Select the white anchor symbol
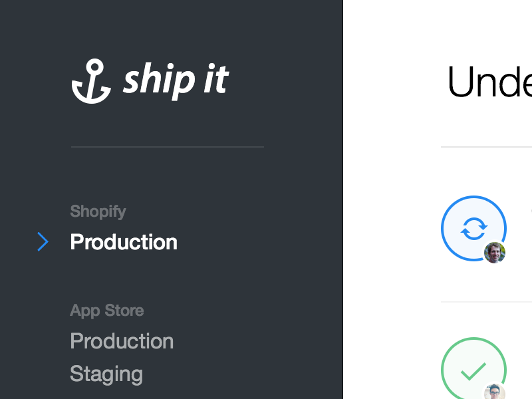The image size is (532, 399). pos(91,80)
